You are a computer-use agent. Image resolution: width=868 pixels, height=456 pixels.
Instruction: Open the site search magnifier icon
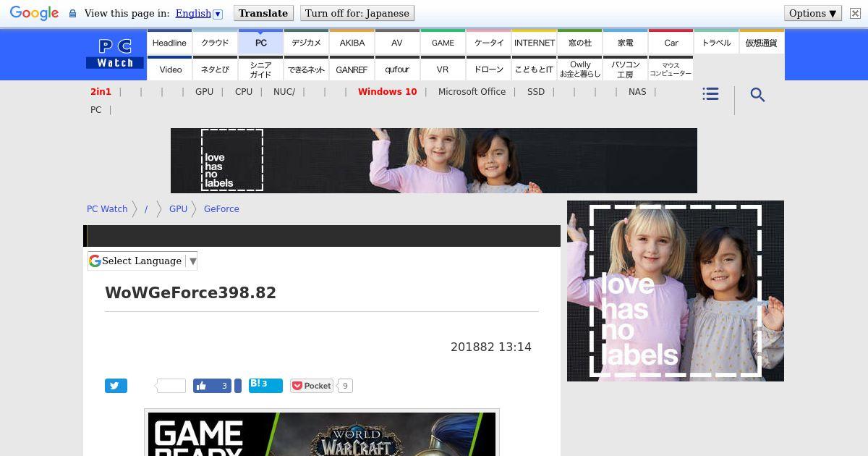point(757,95)
